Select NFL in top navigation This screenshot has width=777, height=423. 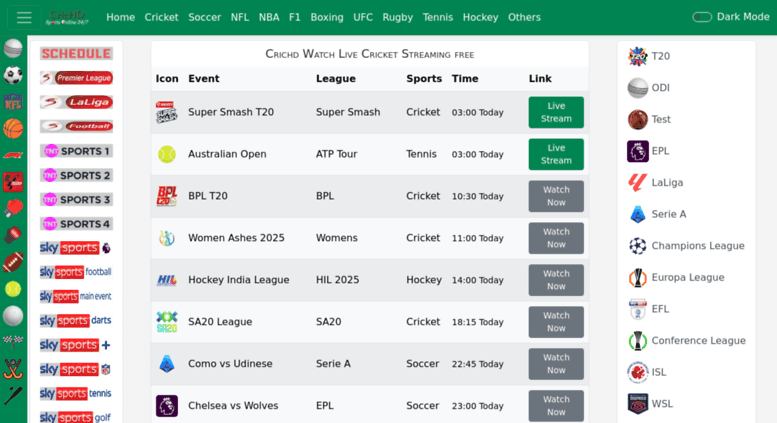coord(240,17)
